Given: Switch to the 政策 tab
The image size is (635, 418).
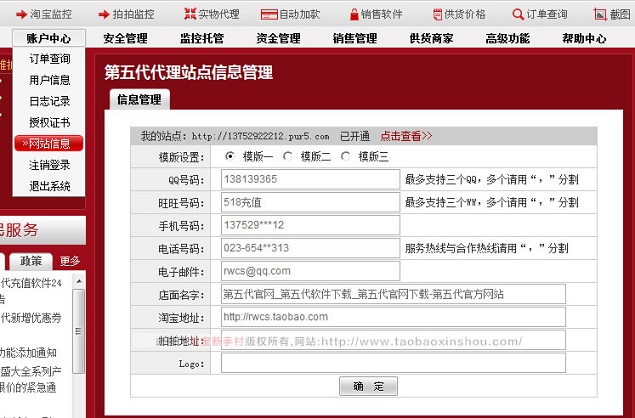Looking at the screenshot, I should [x=31, y=261].
